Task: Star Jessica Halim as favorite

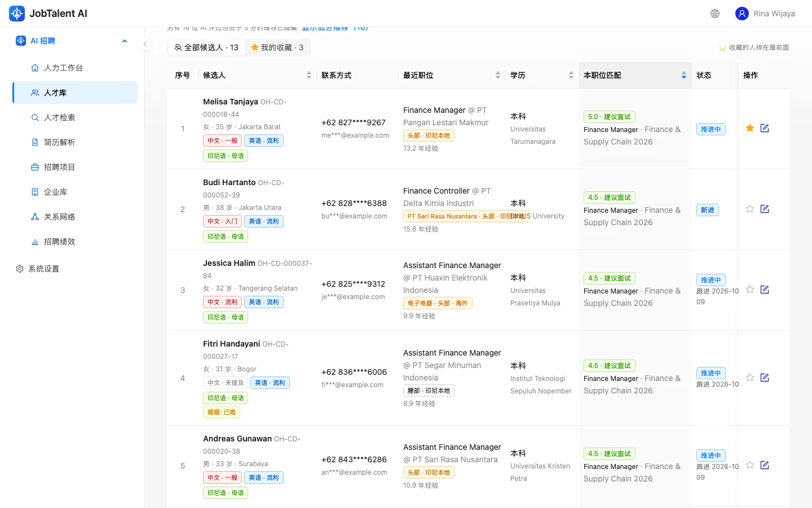Action: 750,290
